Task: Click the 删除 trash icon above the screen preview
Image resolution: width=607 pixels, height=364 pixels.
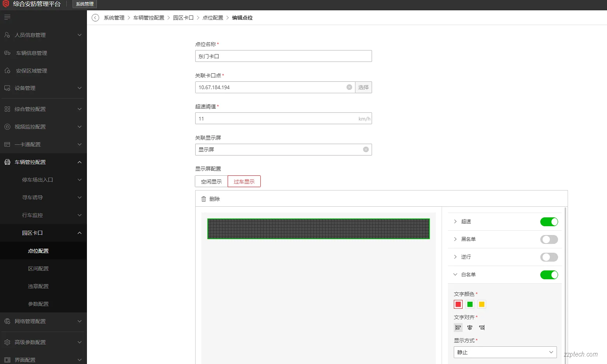Action: (x=203, y=199)
